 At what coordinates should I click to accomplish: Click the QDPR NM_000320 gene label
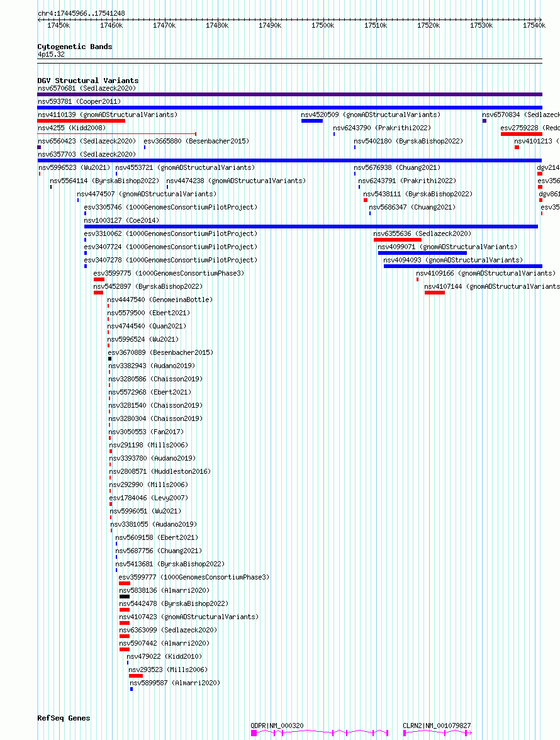click(277, 726)
